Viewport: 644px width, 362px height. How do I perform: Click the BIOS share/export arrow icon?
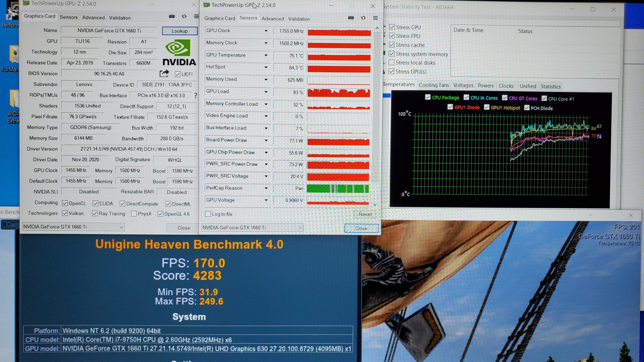(164, 74)
